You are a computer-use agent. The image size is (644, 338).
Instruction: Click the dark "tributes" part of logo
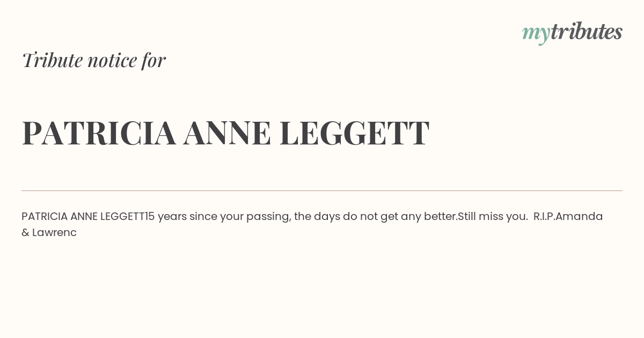pos(587,31)
